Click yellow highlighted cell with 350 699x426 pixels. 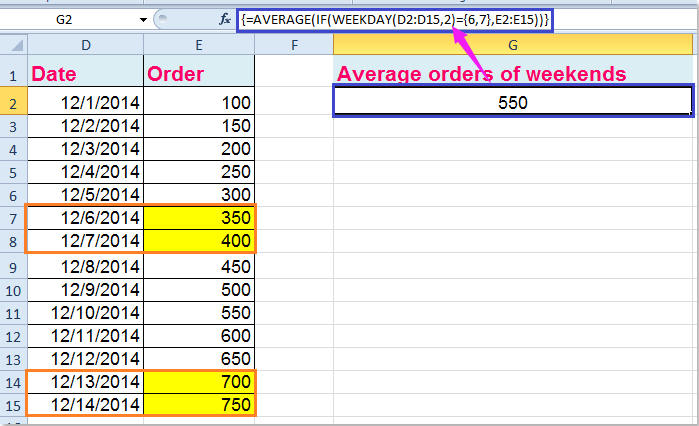[x=199, y=217]
